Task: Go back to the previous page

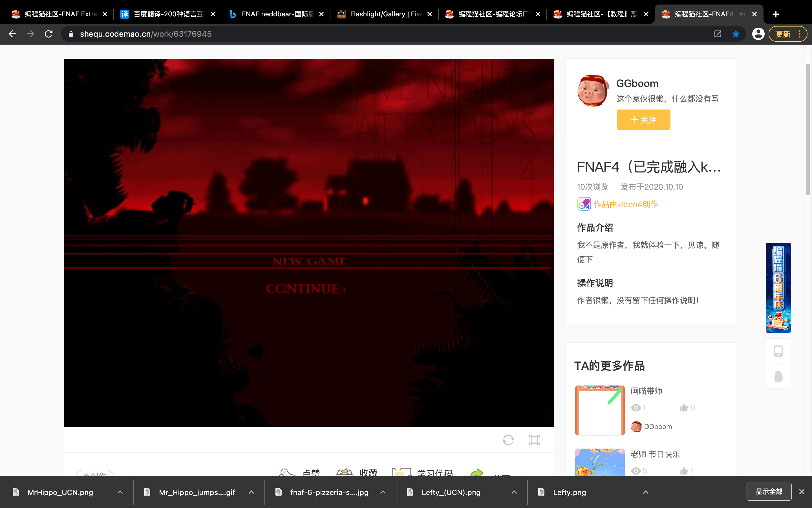Action: (12, 34)
